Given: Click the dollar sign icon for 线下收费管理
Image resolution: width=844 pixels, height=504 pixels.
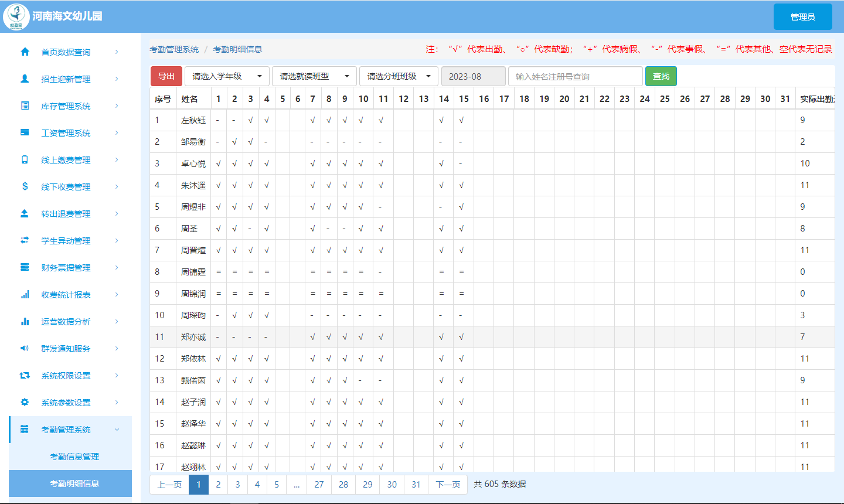Looking at the screenshot, I should (25, 186).
